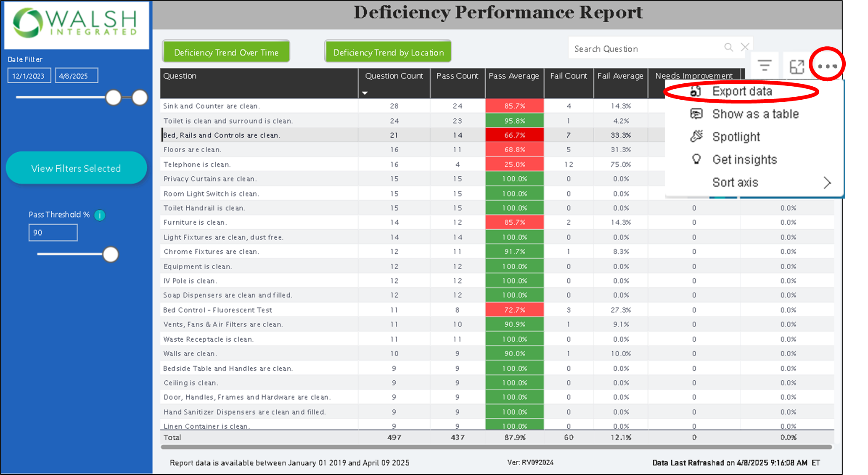Choose Show as a table

[755, 114]
